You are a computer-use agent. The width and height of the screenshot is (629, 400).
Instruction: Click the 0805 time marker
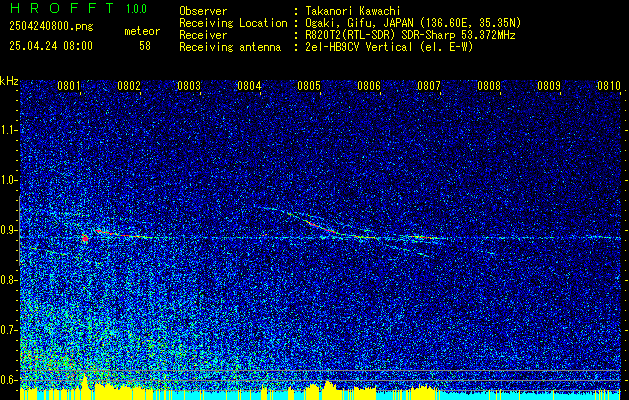point(309,86)
